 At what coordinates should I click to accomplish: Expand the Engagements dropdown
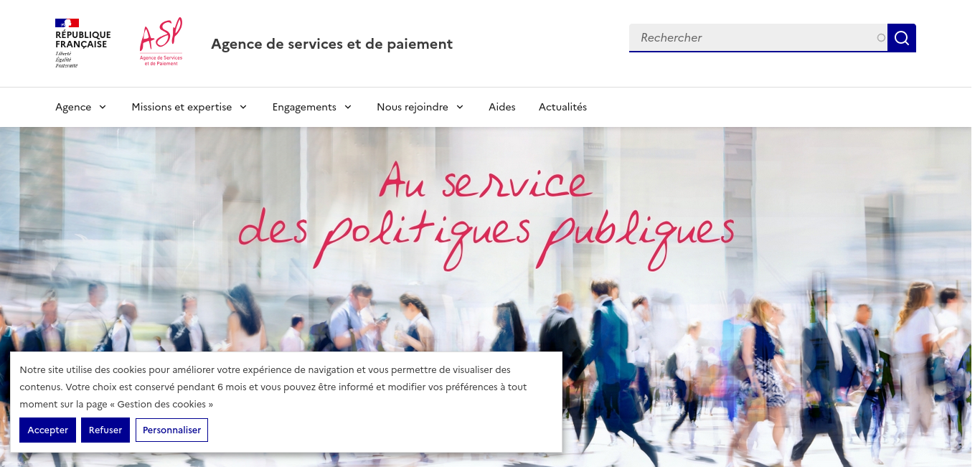(x=312, y=107)
